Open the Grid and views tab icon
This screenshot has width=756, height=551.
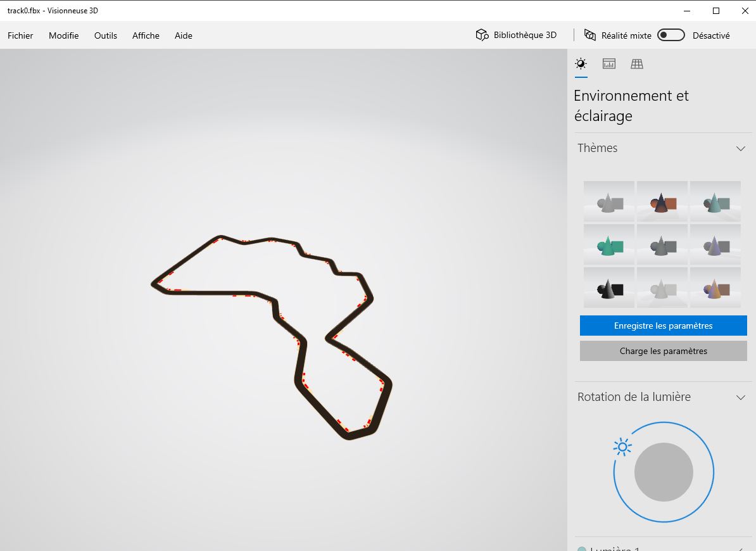point(637,63)
